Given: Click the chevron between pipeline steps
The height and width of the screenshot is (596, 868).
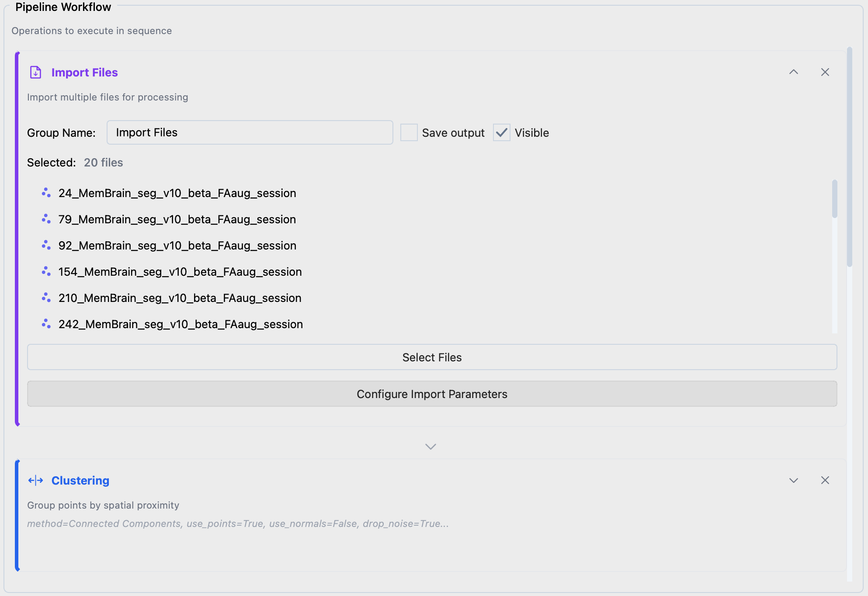Looking at the screenshot, I should click(431, 447).
